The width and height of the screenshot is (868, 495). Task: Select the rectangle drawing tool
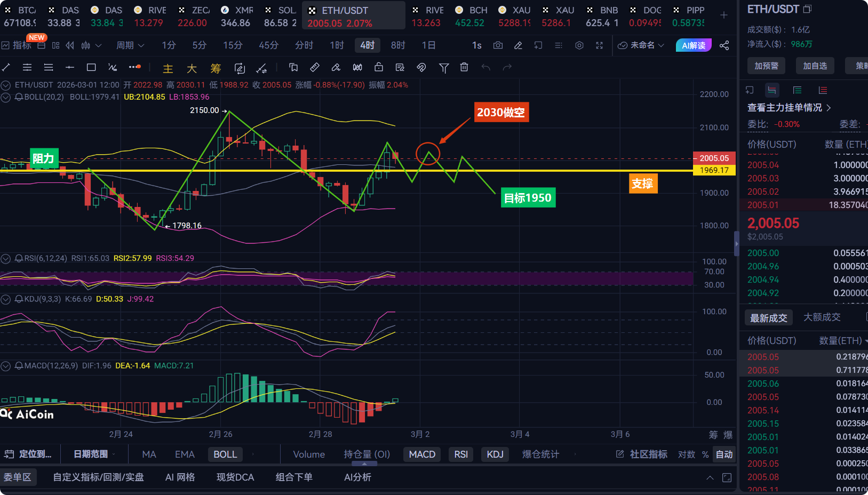point(91,67)
